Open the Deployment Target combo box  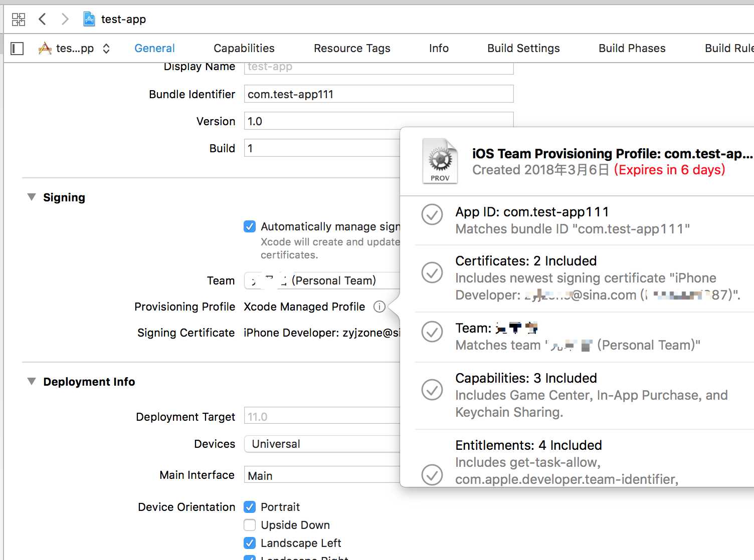[322, 416]
